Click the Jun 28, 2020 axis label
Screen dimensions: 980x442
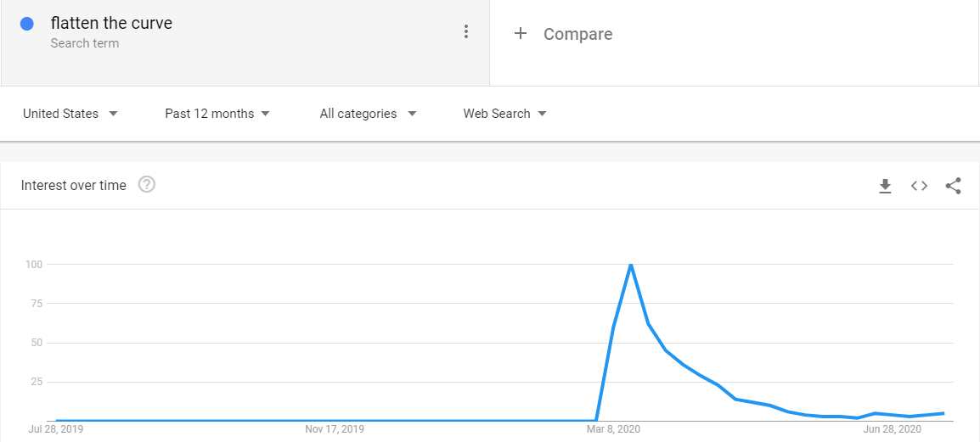[892, 429]
